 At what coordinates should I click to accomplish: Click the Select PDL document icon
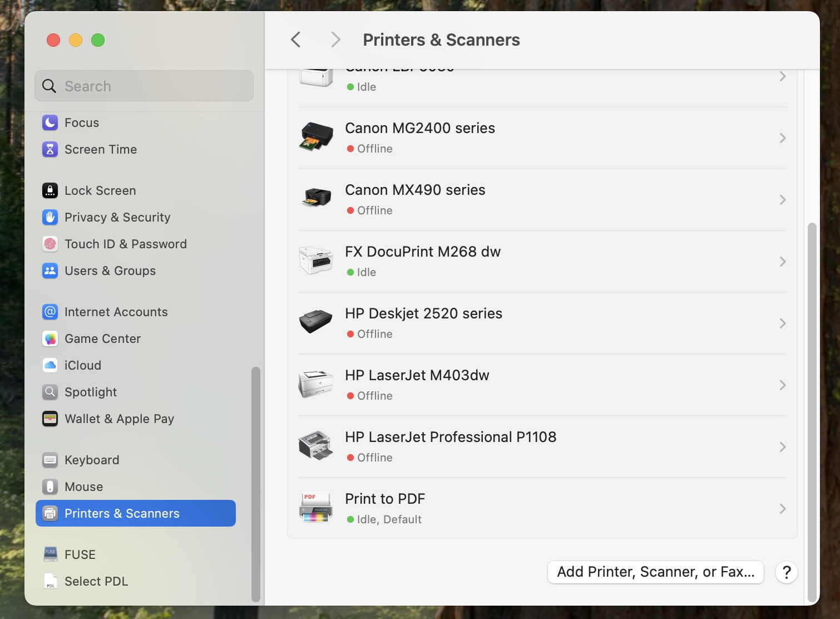pos(50,581)
